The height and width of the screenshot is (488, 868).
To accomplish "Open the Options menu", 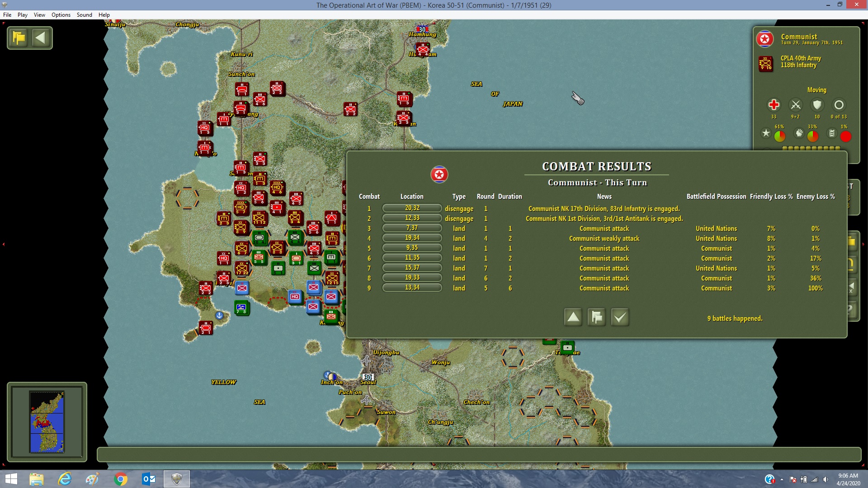I will tap(61, 15).
